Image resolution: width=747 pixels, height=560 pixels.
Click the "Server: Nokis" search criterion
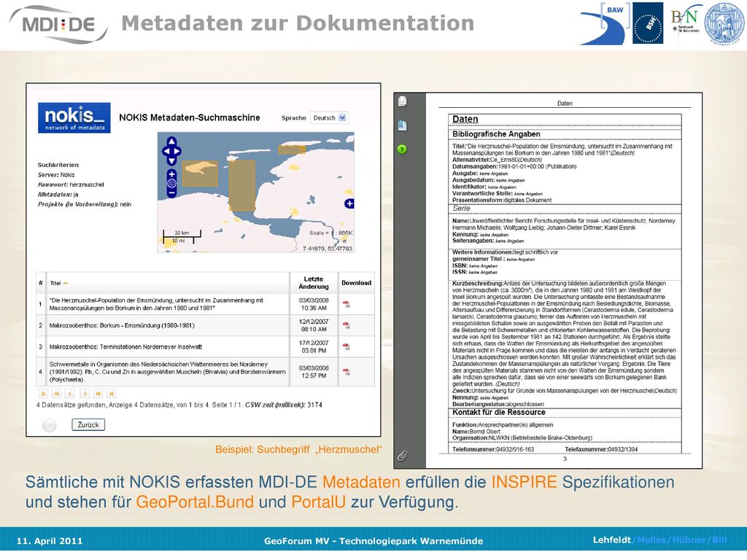[56, 175]
